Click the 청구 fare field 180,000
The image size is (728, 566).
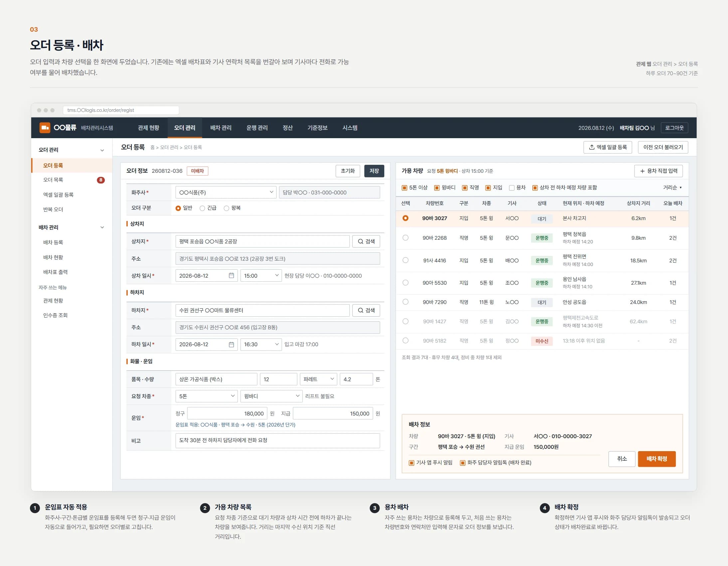pyautogui.click(x=227, y=414)
